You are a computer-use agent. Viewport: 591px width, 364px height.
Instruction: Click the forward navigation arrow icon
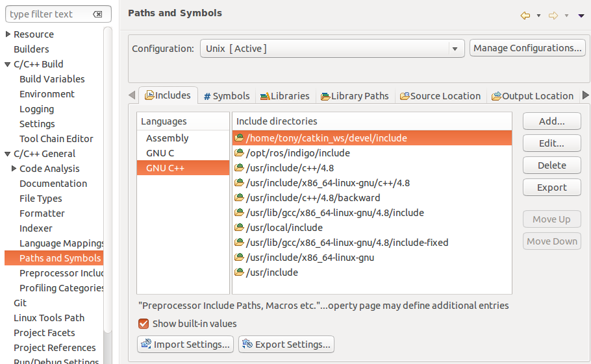point(553,16)
